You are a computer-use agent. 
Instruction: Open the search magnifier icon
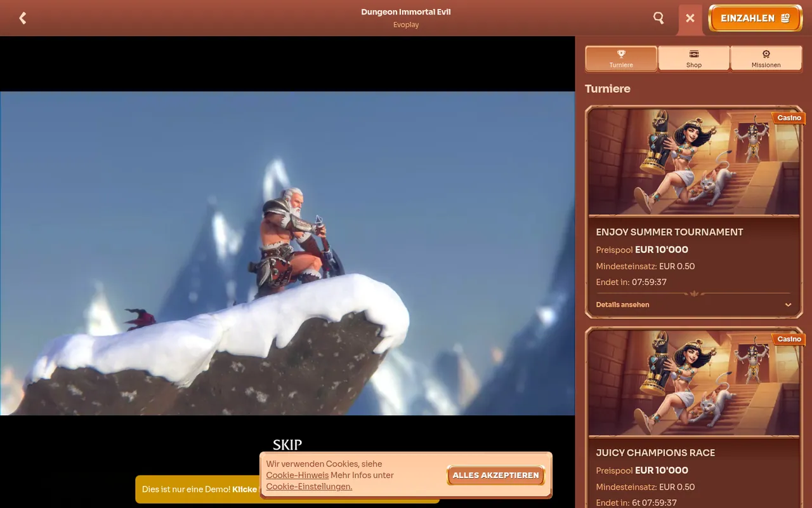pos(659,18)
